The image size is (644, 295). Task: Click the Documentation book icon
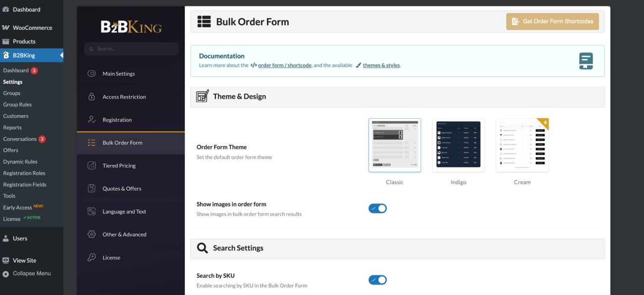point(586,61)
